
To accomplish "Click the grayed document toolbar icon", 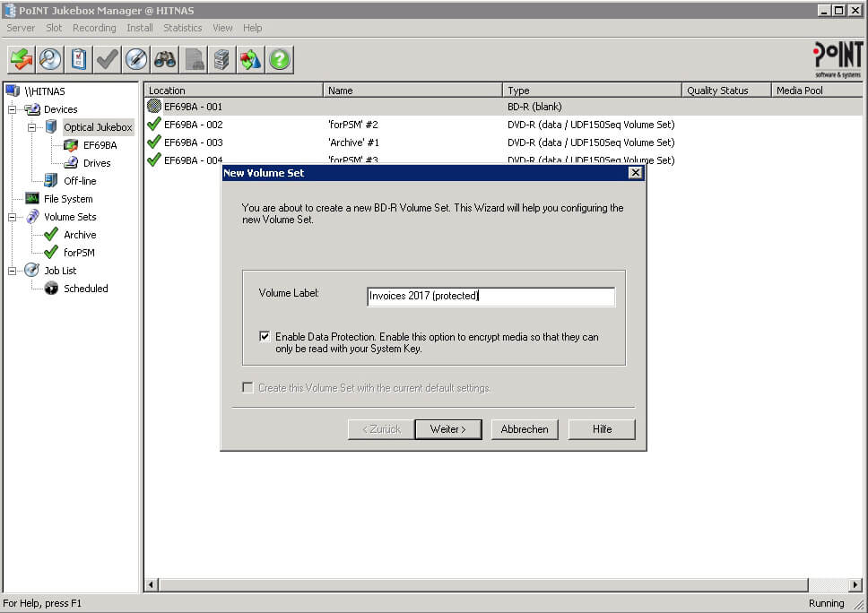I will pyautogui.click(x=194, y=59).
